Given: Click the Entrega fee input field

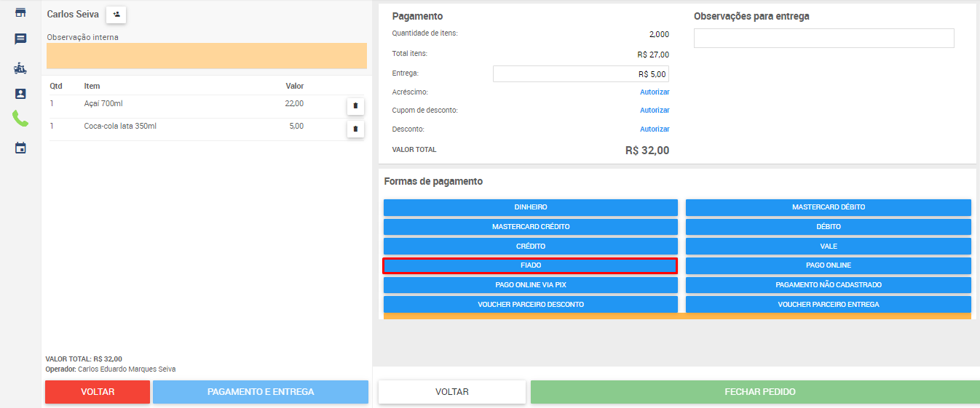Looking at the screenshot, I should [580, 74].
